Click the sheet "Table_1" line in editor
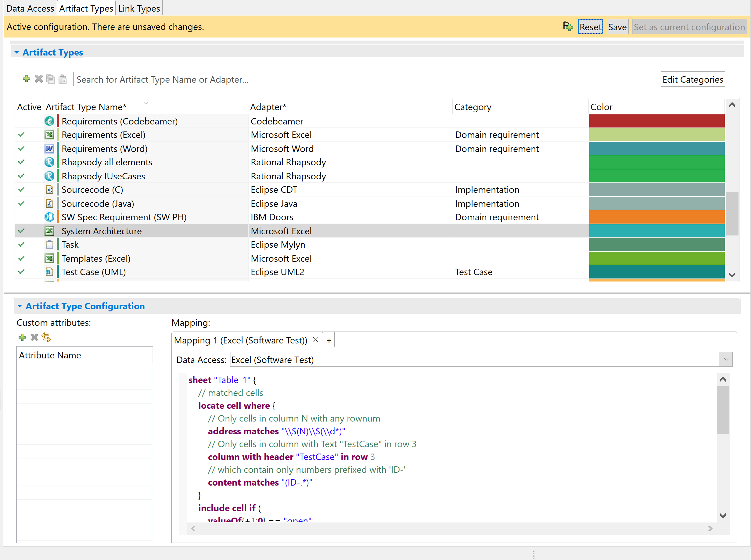Viewport: 751px width, 560px height. tap(222, 380)
